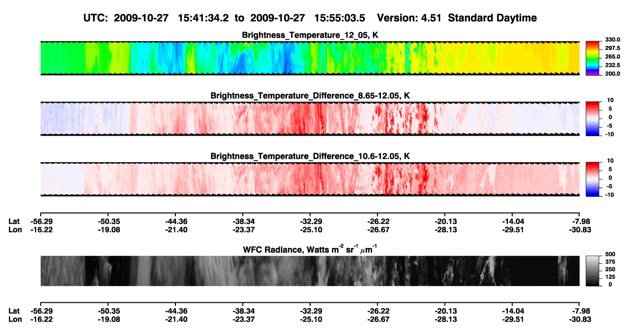Click latitude -32.29 on the axis under 10.6-12.05 panel
The image size is (644, 330).
point(310,222)
